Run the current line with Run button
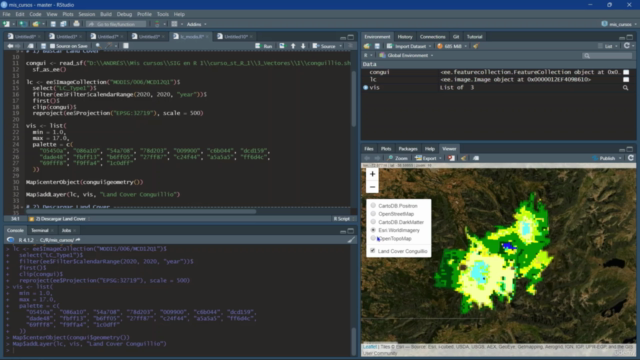This screenshot has width=640, height=360. pyautogui.click(x=264, y=46)
